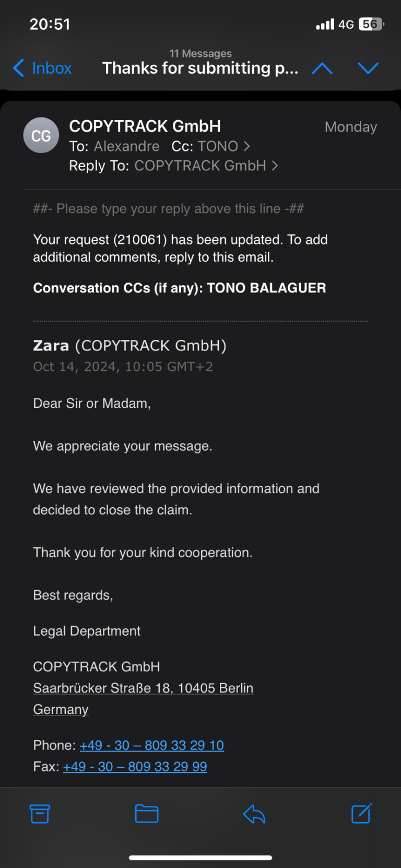Image resolution: width=401 pixels, height=868 pixels.
Task: Tap the CG sender avatar
Action: [x=41, y=135]
